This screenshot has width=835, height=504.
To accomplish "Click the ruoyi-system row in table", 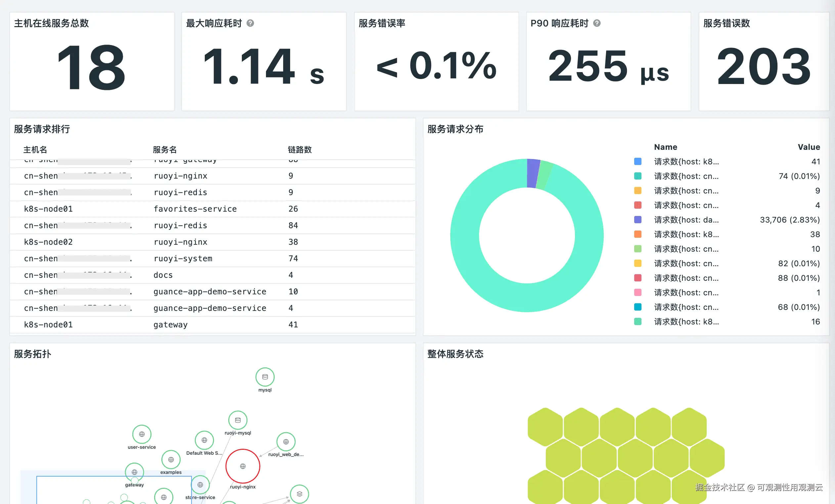I will (183, 259).
